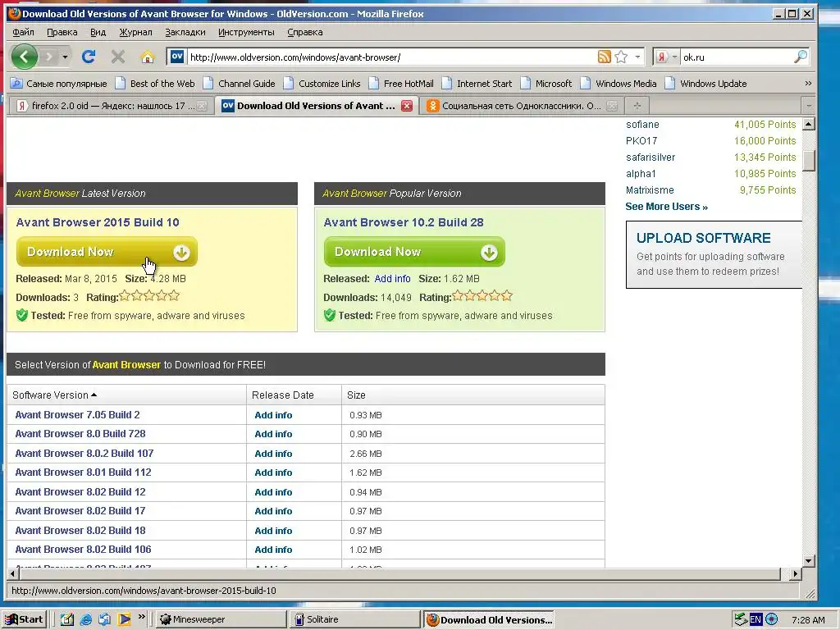Open the Customize Links bookmark
The height and width of the screenshot is (630, 840).
tap(322, 84)
